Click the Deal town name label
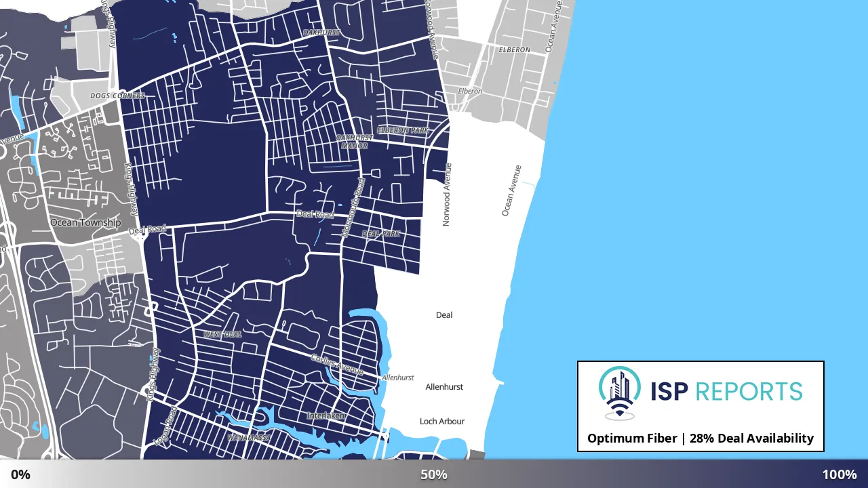 pyautogui.click(x=444, y=315)
